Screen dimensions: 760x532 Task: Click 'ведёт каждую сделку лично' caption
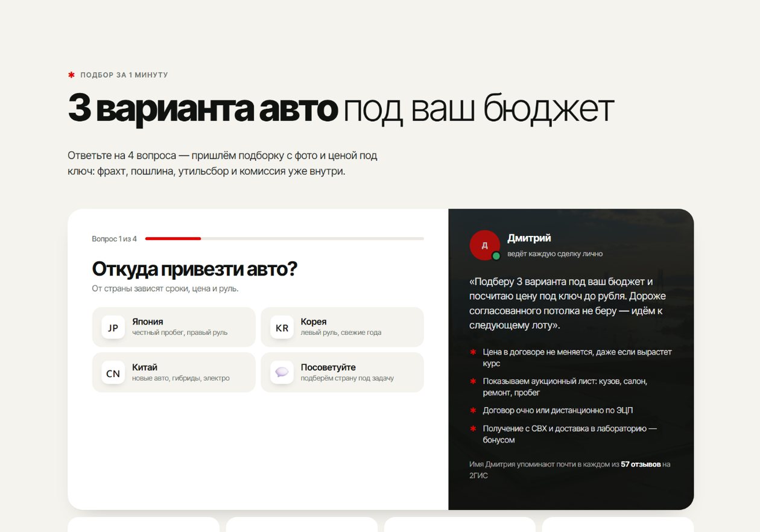click(555, 254)
